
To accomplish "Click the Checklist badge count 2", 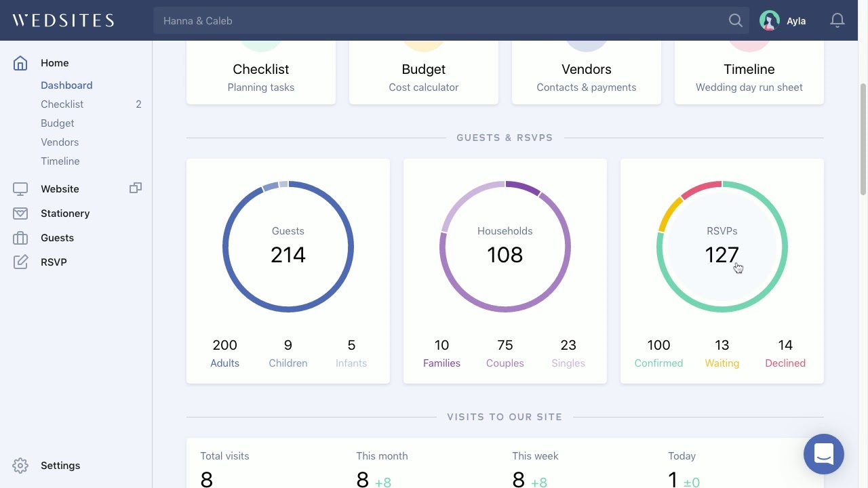I will pos(138,104).
